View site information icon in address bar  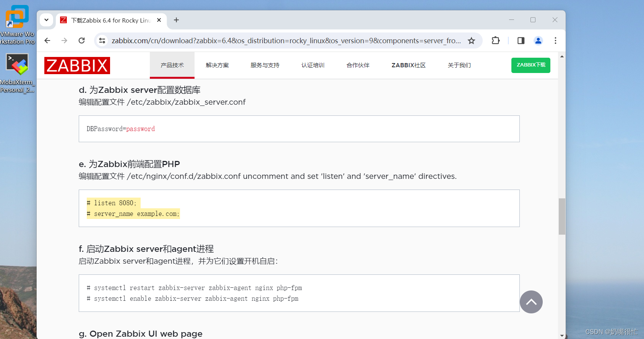click(102, 41)
